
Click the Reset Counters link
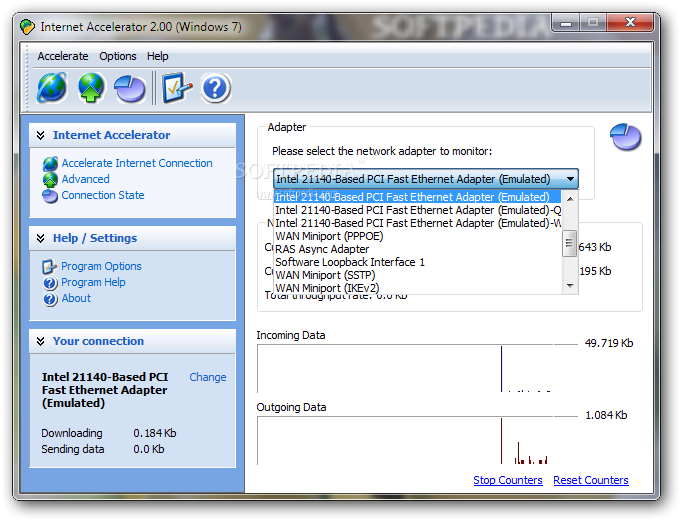(591, 480)
